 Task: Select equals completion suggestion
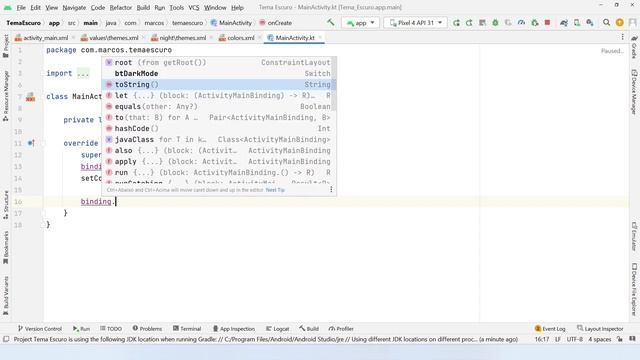pos(218,107)
